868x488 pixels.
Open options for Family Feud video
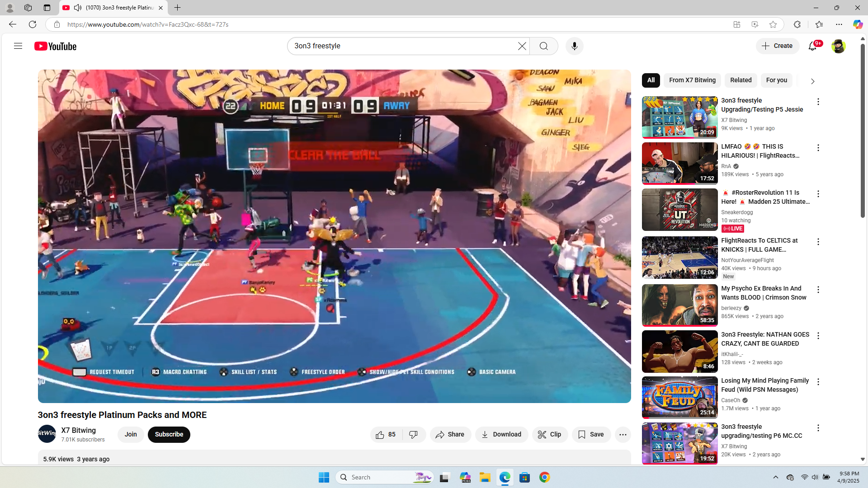[x=818, y=382]
